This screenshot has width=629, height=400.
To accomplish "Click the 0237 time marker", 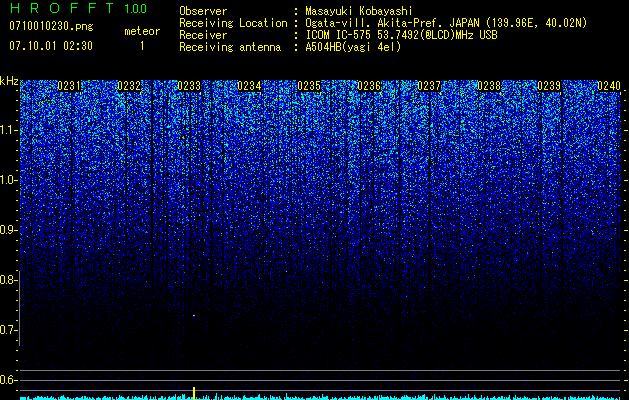I will tap(429, 86).
